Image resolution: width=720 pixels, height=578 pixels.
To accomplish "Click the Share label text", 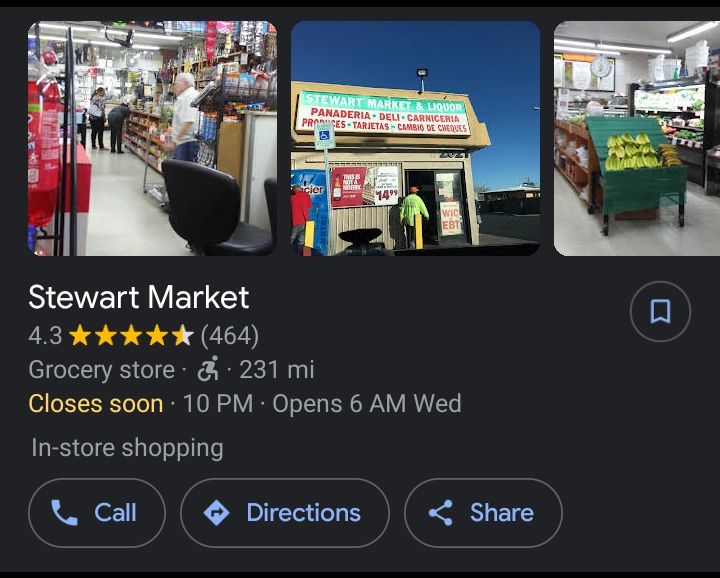I will [x=502, y=512].
